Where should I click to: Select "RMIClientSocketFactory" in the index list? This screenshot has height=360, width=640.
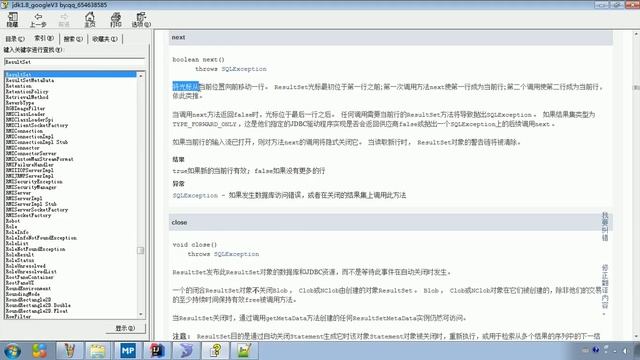[x=37, y=125]
